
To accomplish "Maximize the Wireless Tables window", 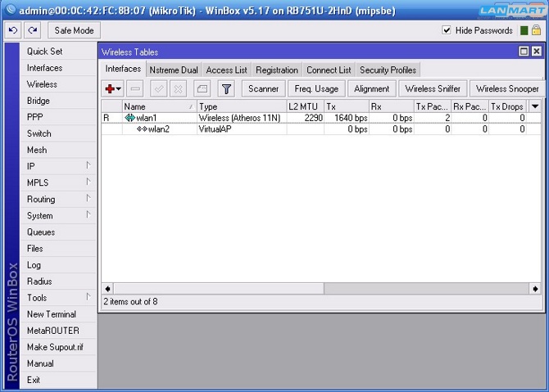I will click(x=524, y=52).
